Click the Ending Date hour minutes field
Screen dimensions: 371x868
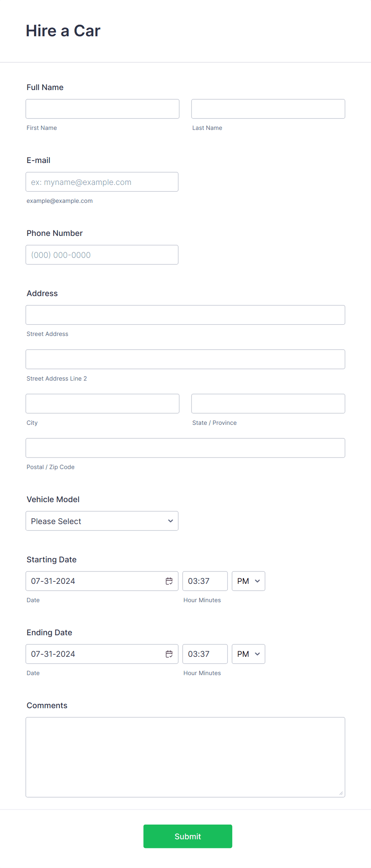[205, 654]
